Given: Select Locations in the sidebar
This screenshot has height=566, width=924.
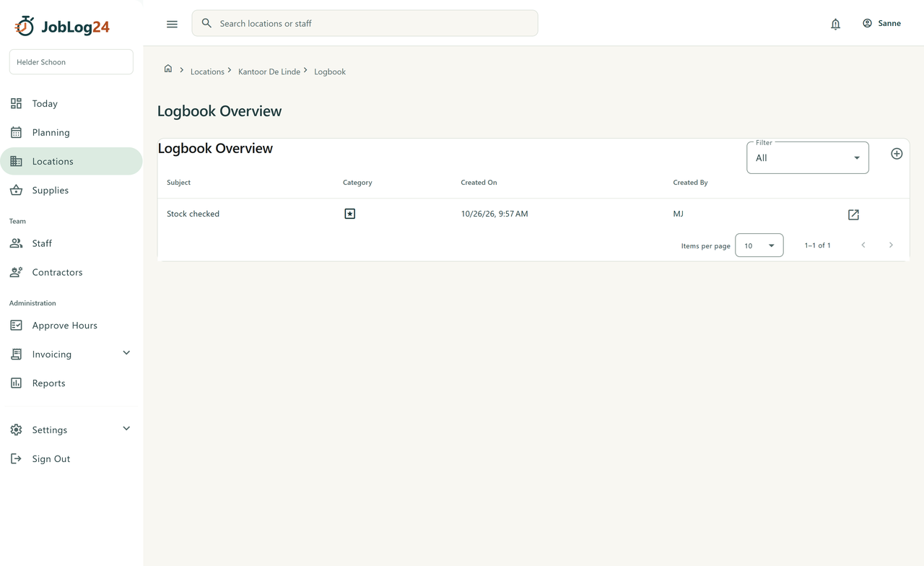Looking at the screenshot, I should point(71,162).
